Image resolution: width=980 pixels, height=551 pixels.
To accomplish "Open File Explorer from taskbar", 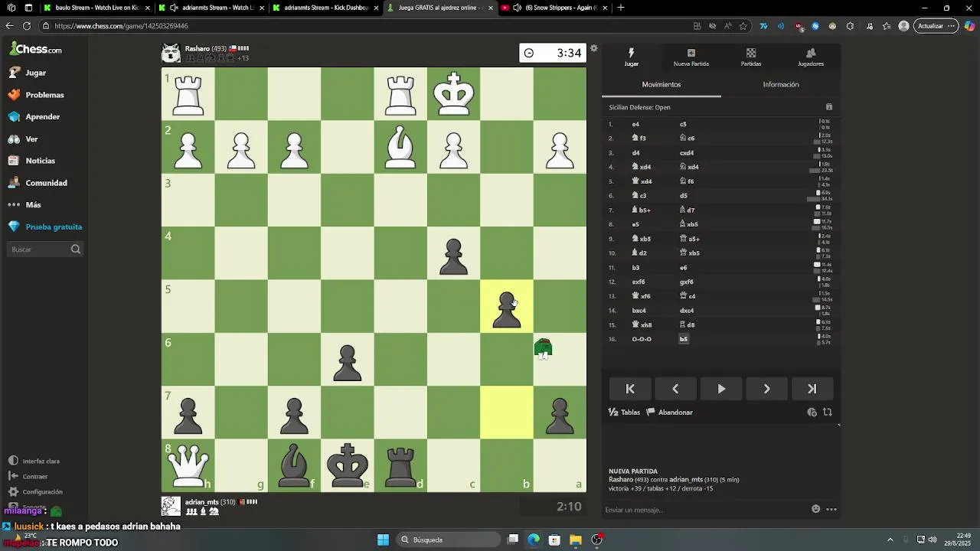I will pyautogui.click(x=575, y=540).
